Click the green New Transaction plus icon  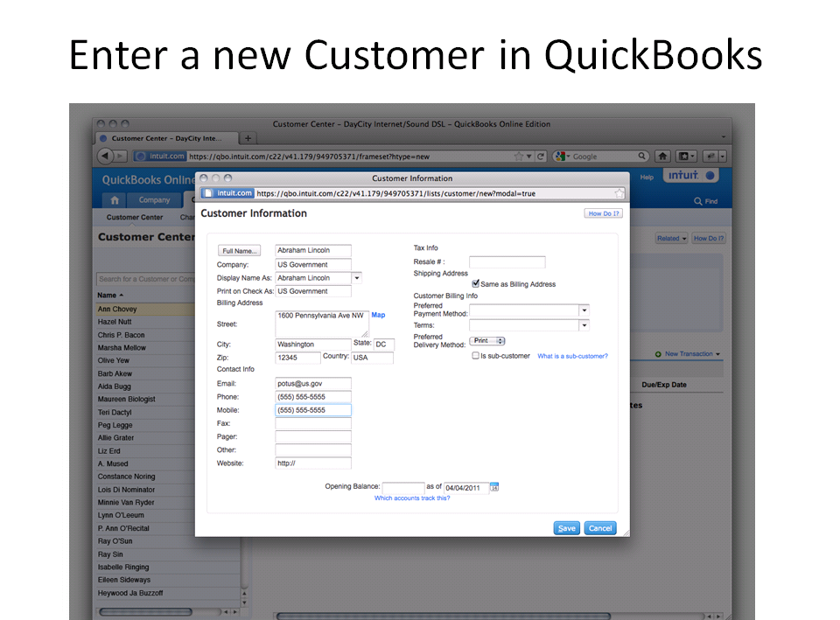658,354
